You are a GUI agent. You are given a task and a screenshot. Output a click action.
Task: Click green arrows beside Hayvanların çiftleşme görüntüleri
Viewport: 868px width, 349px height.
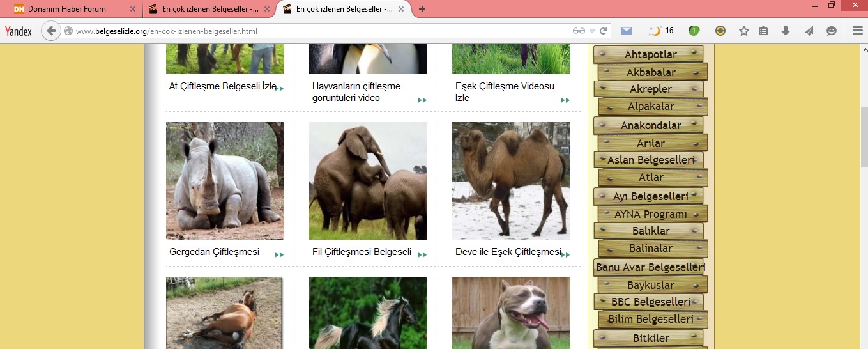pyautogui.click(x=422, y=100)
